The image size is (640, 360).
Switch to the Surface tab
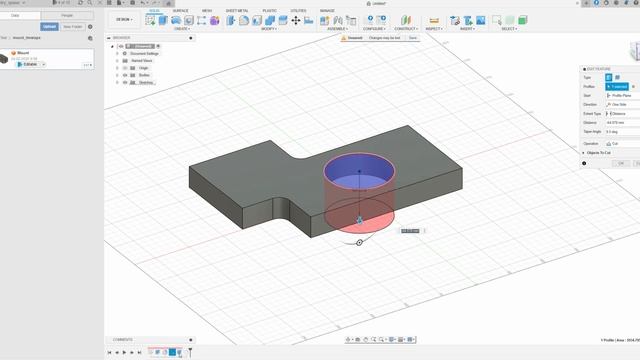(x=180, y=11)
